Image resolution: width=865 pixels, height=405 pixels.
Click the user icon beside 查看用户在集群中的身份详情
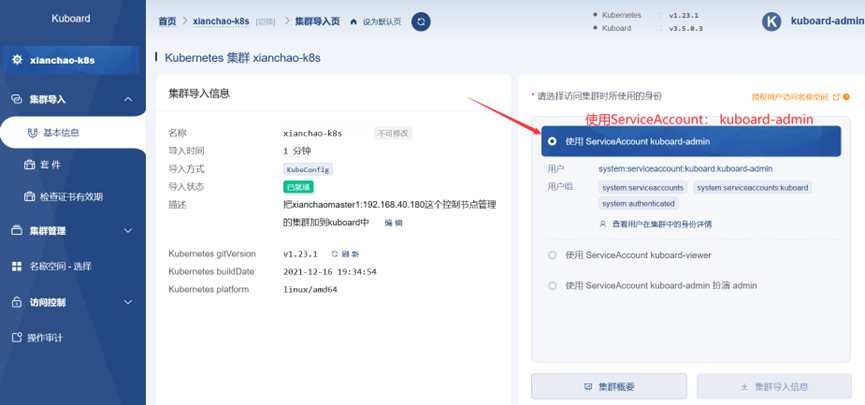(603, 225)
